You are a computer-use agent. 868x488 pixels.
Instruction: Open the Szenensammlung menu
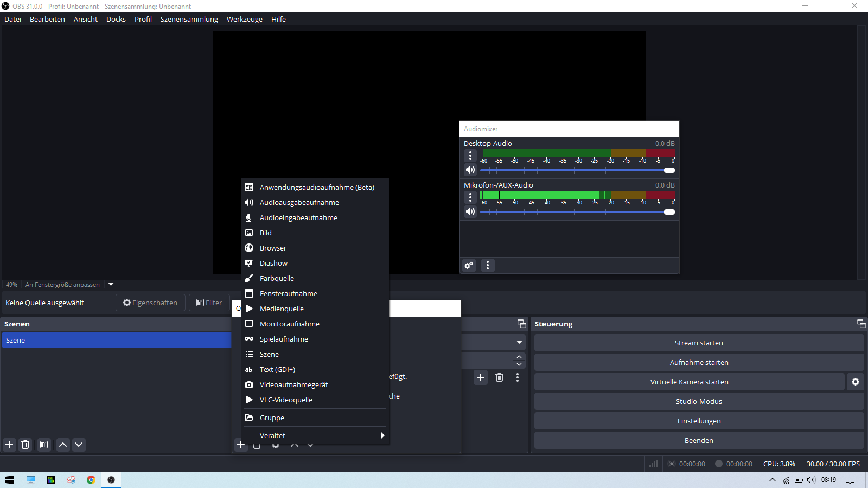(x=189, y=19)
